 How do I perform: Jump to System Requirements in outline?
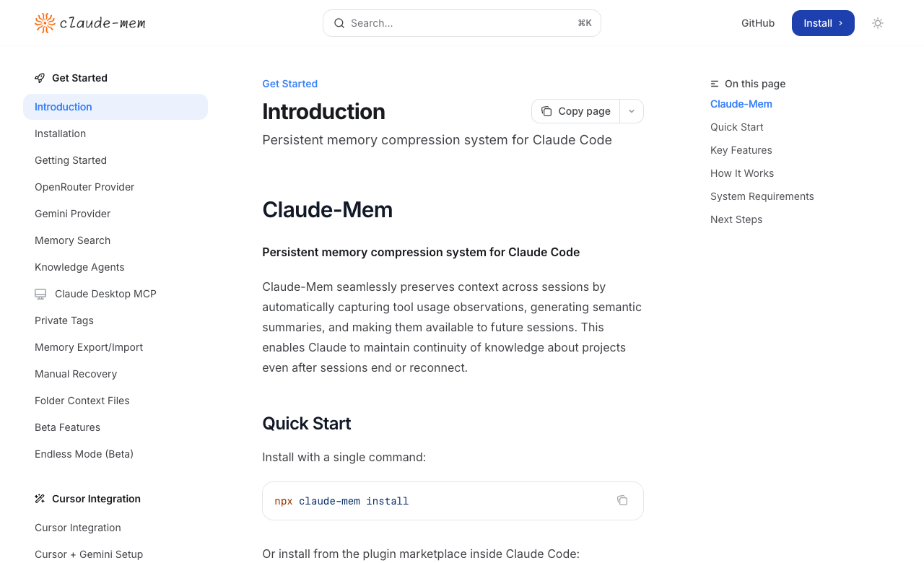[762, 196]
